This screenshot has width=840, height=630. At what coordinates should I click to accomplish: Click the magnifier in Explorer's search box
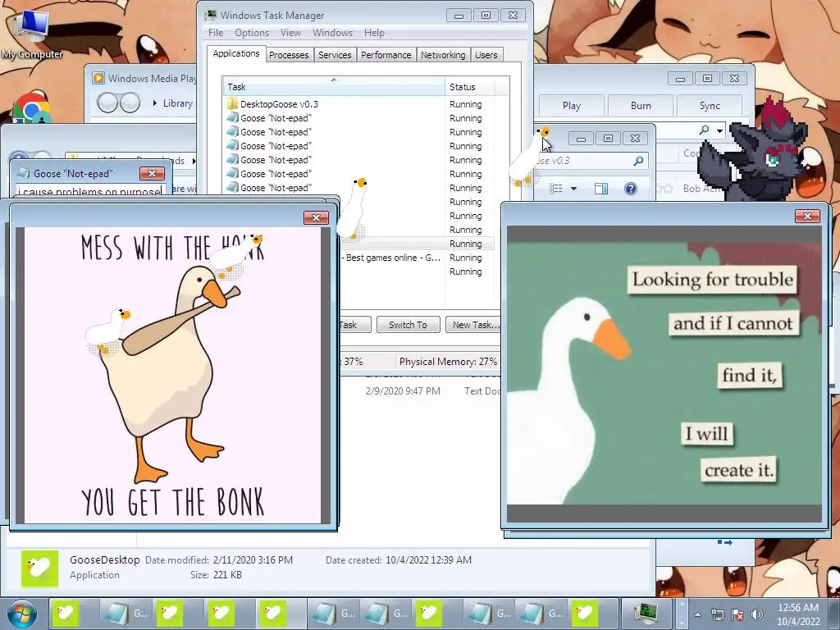pos(638,161)
